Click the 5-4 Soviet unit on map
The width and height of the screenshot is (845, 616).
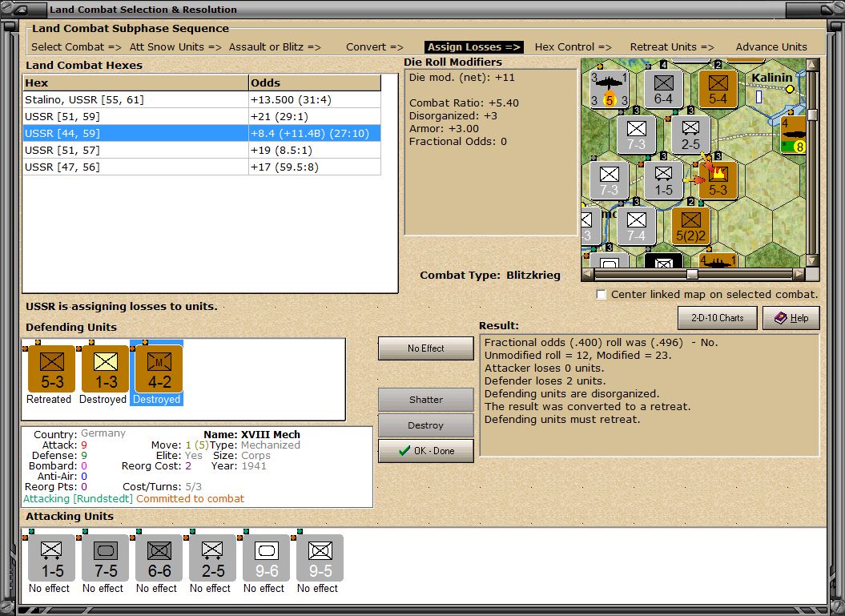point(718,89)
